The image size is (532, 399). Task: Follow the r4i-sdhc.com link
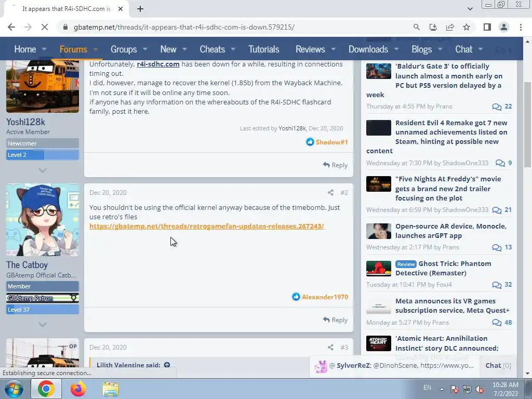(x=158, y=64)
